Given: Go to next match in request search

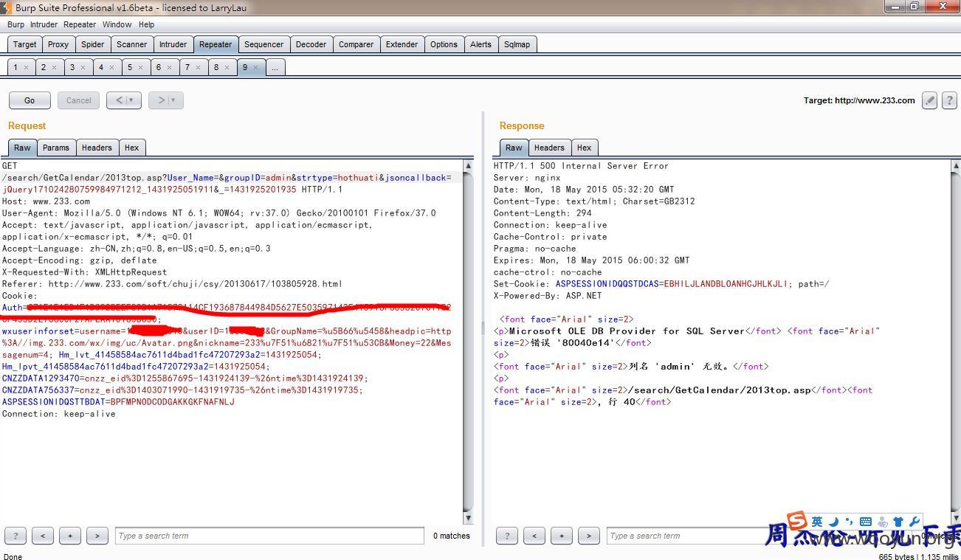Looking at the screenshot, I should (x=97, y=536).
